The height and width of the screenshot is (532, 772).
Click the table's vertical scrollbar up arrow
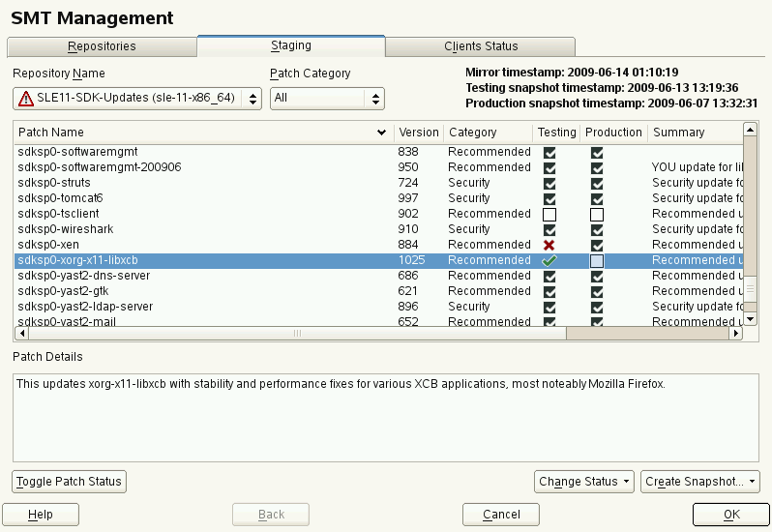tap(749, 130)
